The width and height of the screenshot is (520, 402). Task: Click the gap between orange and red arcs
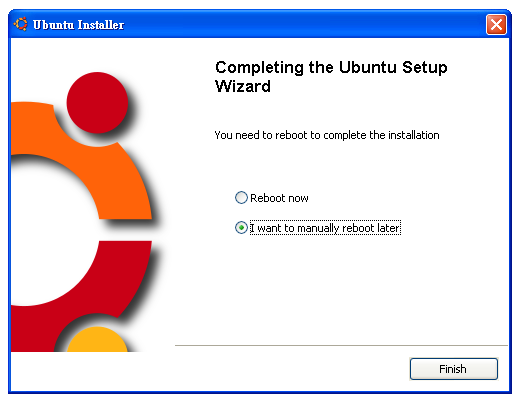point(125,230)
